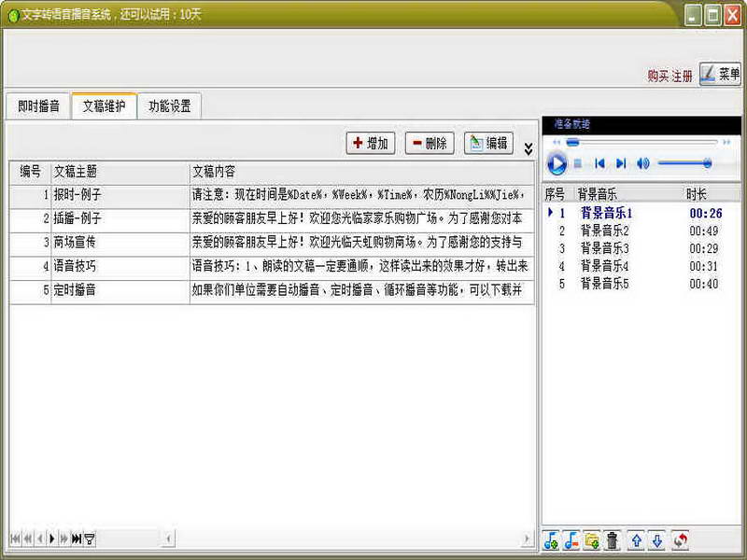Go to the next record in the navigator
This screenshot has height=560, width=747.
52,539
